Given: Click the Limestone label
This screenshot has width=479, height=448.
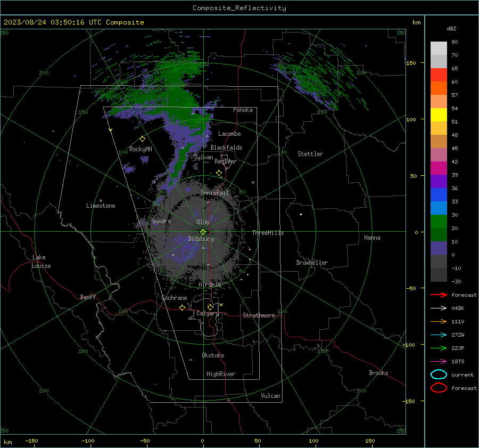Looking at the screenshot, I should pos(101,206).
